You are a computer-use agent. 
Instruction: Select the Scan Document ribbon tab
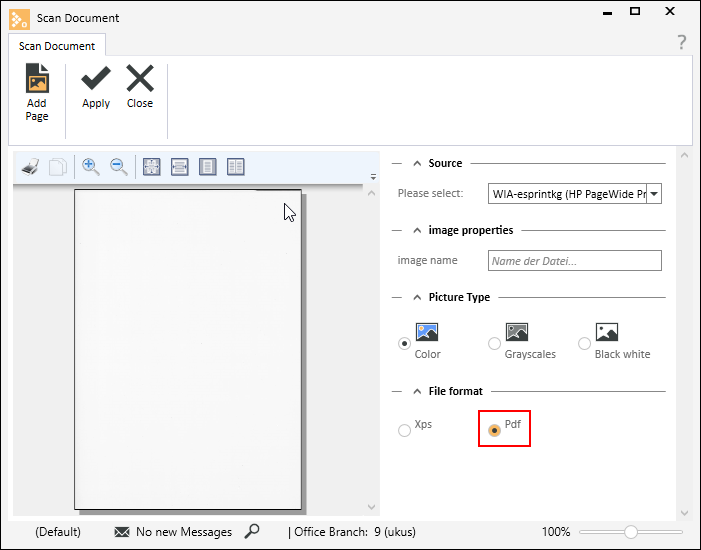pos(57,46)
